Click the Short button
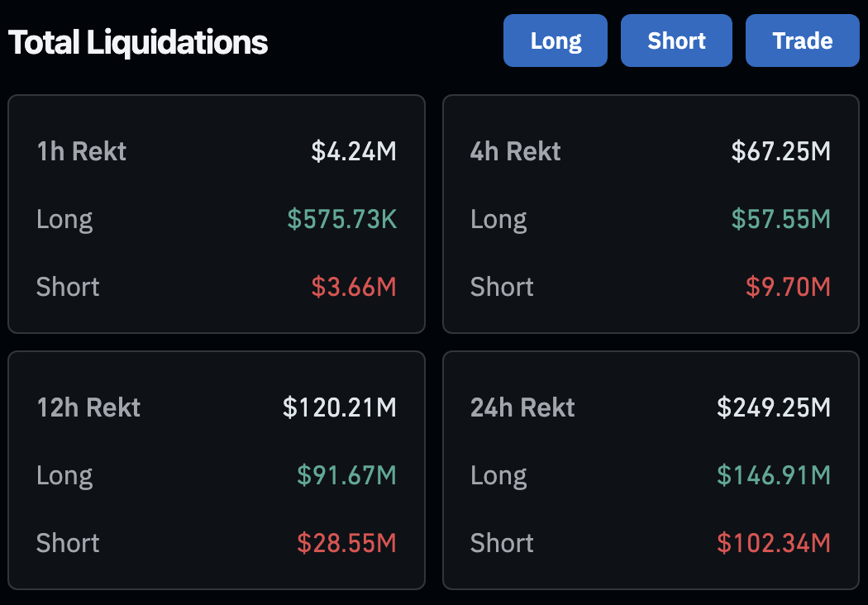 point(676,40)
